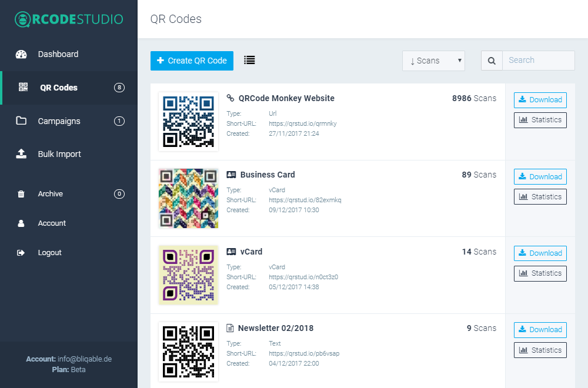Select the purple vCard QR thumbnail
Screen dimensions: 588x388
coord(188,275)
